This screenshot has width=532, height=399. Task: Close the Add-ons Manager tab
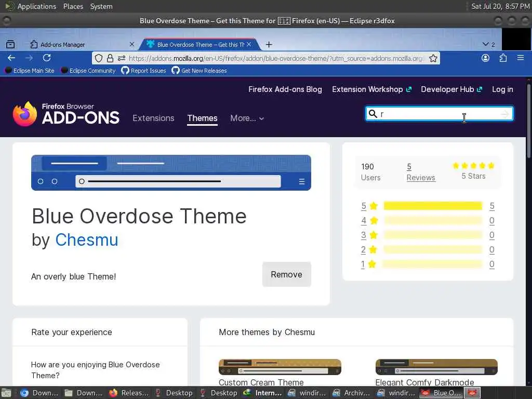[132, 45]
